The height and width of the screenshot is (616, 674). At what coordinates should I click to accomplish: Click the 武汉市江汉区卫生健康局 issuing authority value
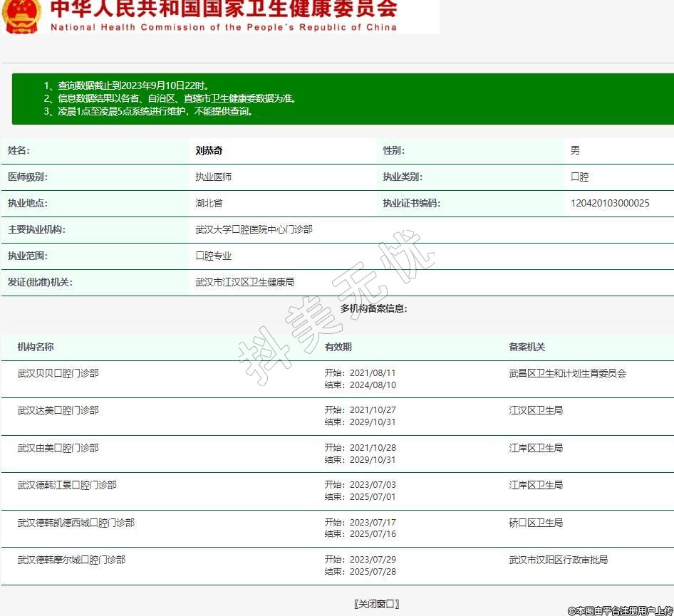click(x=244, y=283)
